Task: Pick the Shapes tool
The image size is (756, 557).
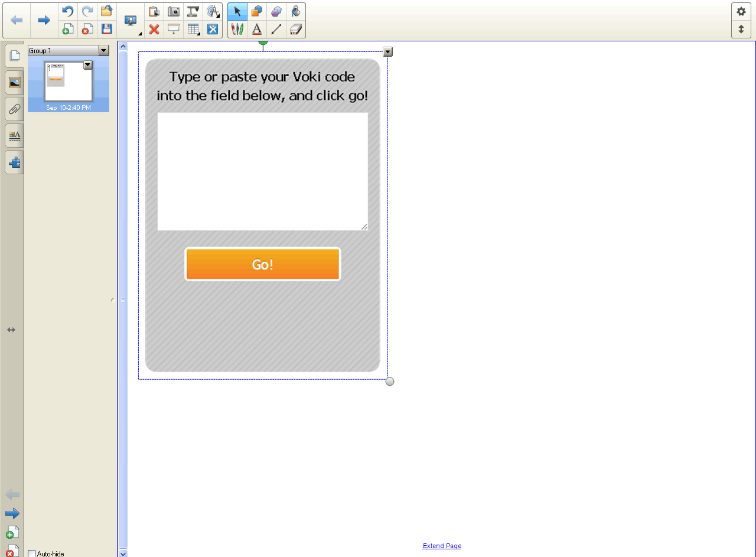Action: click(256, 11)
